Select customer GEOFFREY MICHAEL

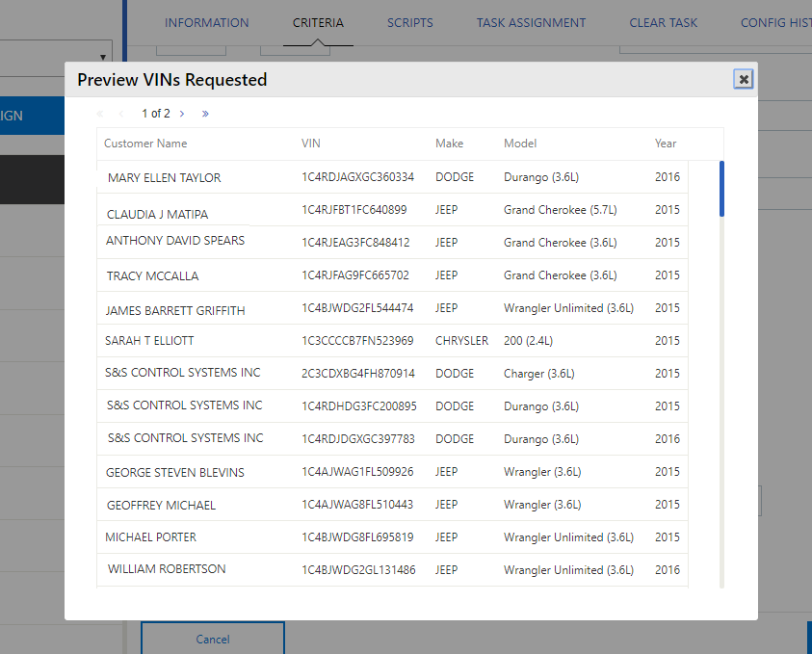(x=161, y=506)
